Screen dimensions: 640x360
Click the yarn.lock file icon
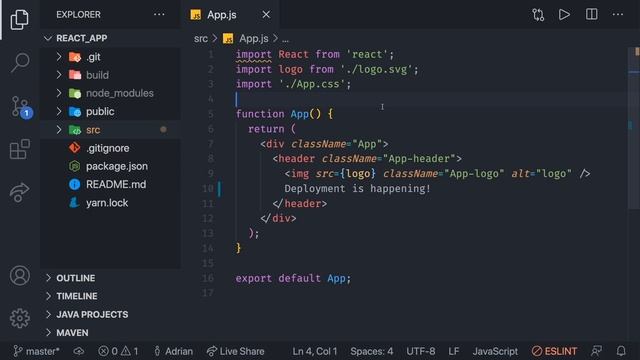tap(74, 203)
